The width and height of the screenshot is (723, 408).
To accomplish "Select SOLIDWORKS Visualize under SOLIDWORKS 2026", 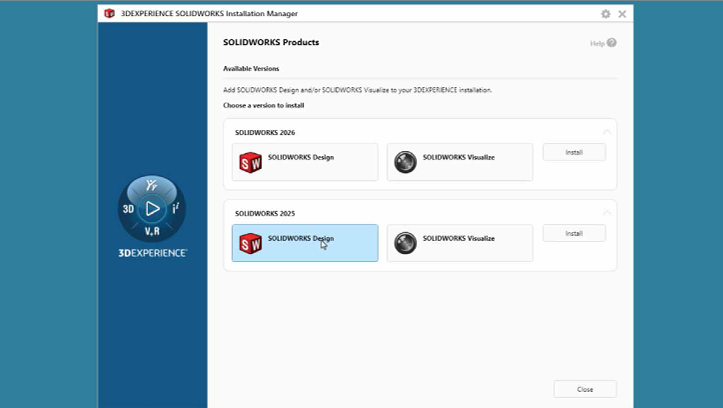I will pyautogui.click(x=460, y=162).
